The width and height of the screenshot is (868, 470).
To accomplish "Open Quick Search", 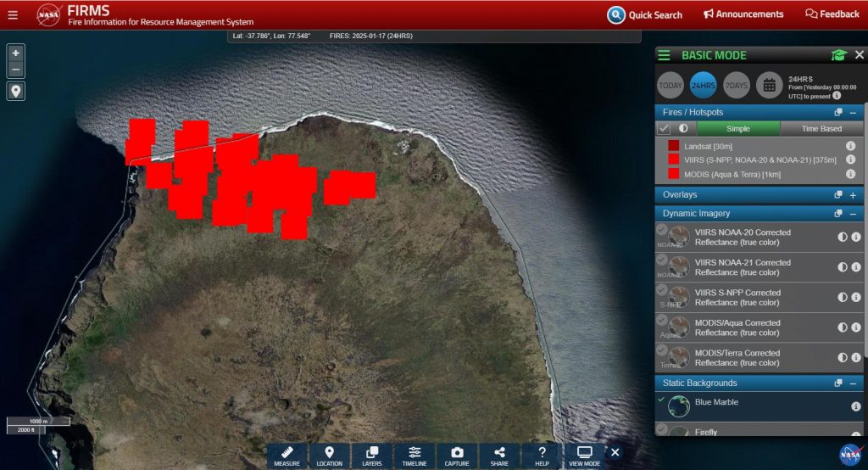I will (644, 15).
